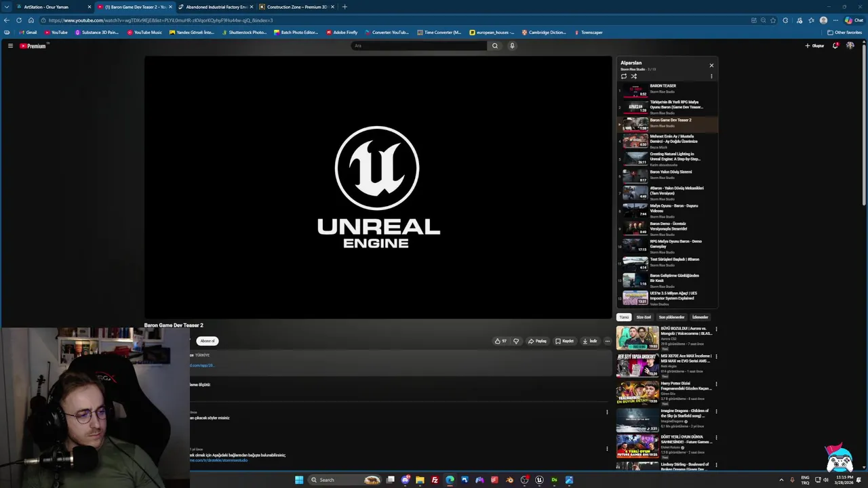
Task: Go to YouTube Premium home logo
Action: point(34,46)
